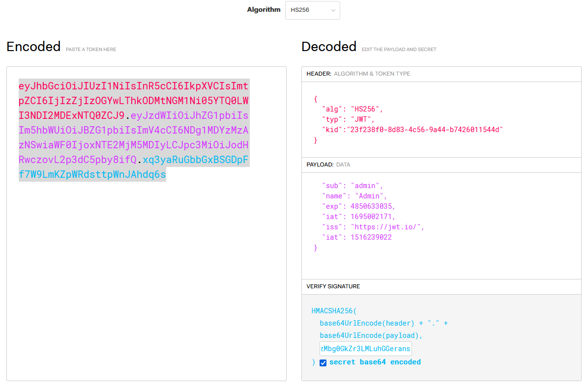Click the "alg": "HS256" line in header
The height and width of the screenshot is (387, 588).
pyautogui.click(x=352, y=109)
